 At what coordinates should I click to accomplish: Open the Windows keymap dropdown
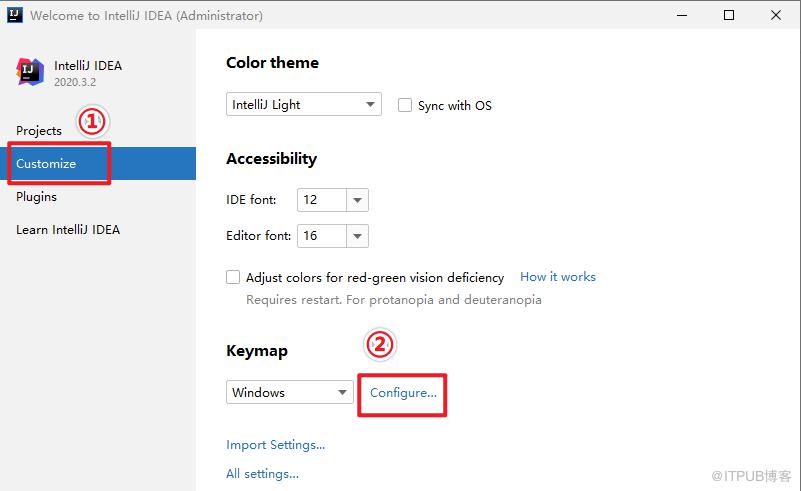(x=290, y=392)
